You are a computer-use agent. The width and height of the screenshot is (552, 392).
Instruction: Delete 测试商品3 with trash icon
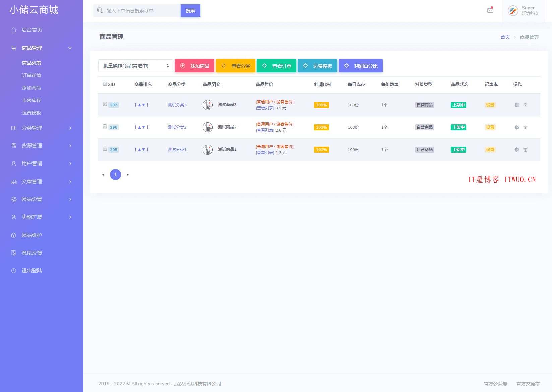click(525, 105)
